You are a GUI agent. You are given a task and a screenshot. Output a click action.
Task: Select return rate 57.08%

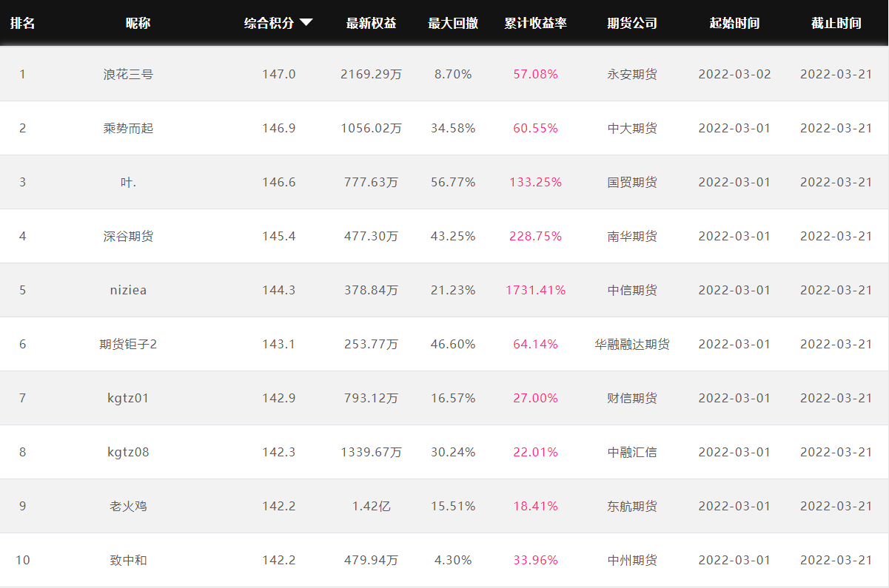coord(536,74)
